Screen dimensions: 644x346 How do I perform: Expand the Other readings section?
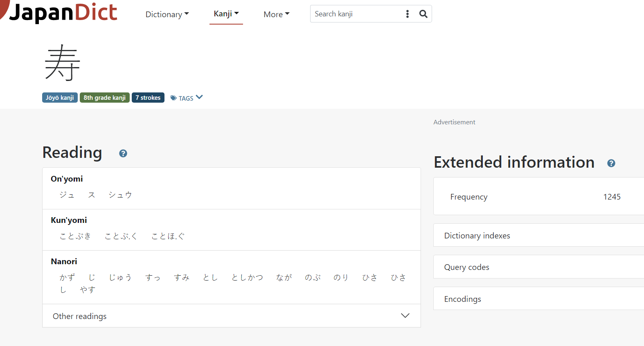(232, 316)
